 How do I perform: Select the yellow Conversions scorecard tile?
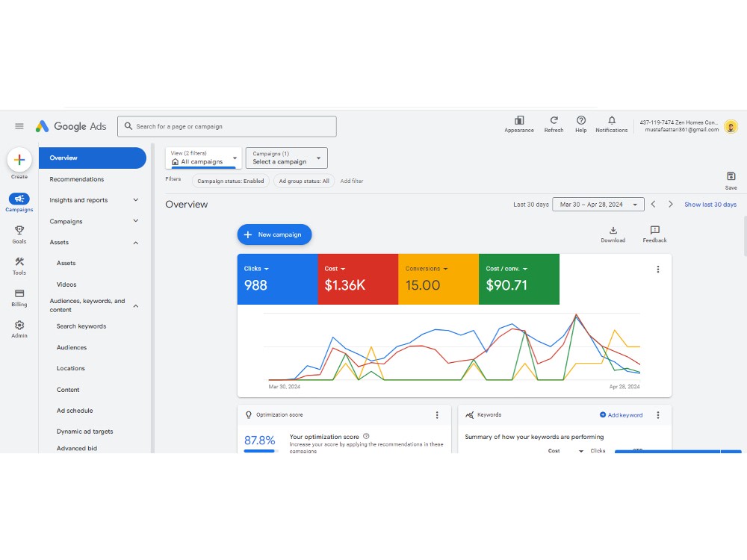(x=438, y=279)
